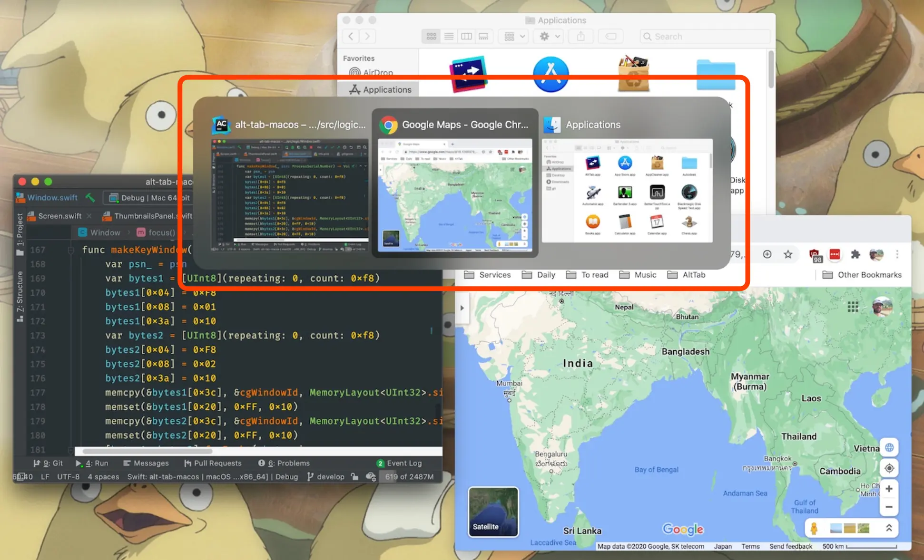Open the Services bookmarks folder
Viewport: 924px width, 560px height.
point(487,275)
